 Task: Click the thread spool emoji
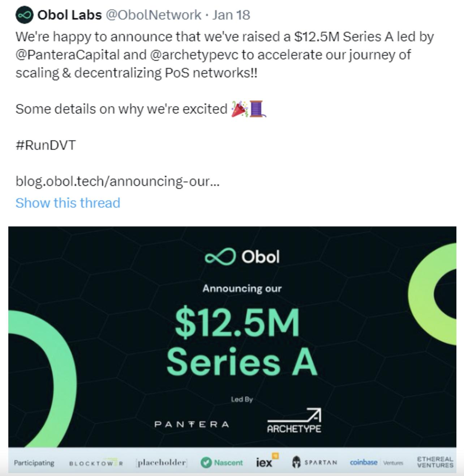pyautogui.click(x=257, y=109)
